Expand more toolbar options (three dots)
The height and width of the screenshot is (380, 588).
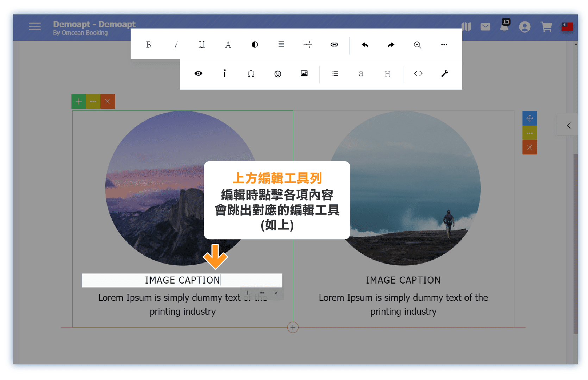(444, 44)
